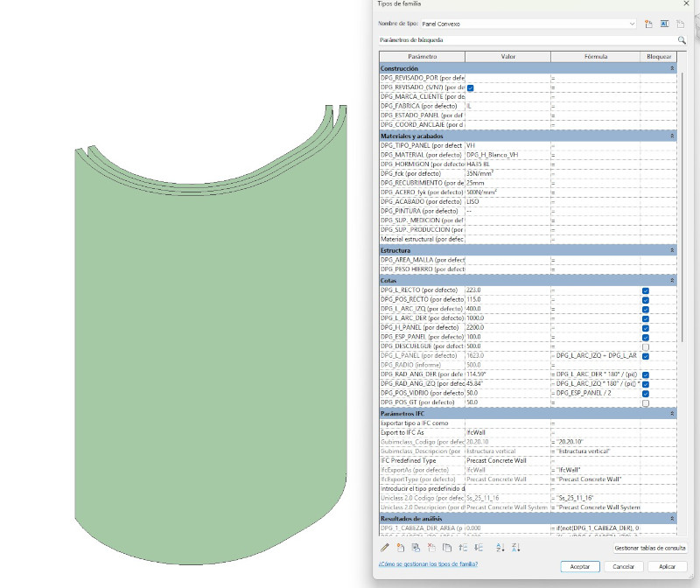Click the shared parameter icon next to New parameter
Image resolution: width=700 pixels, height=588 pixels.
416,548
